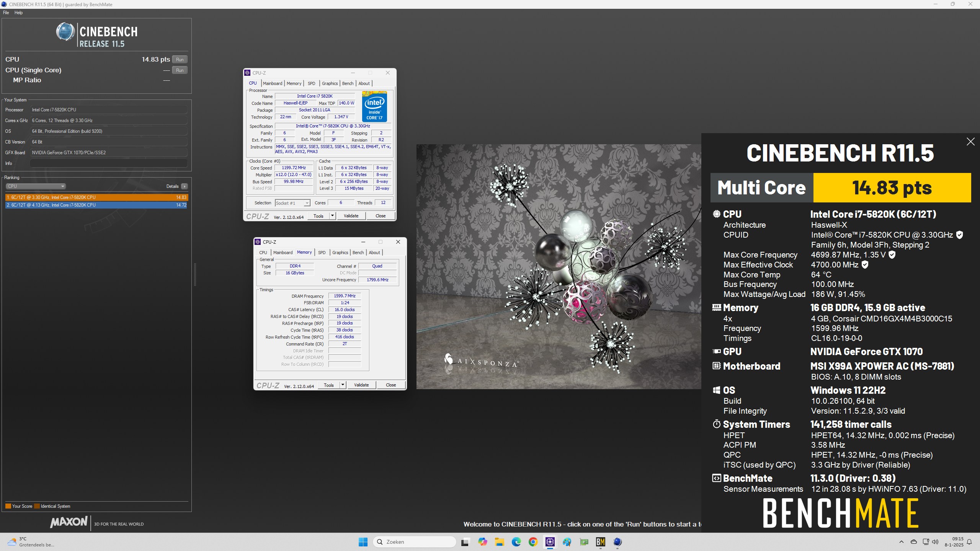Open the Ranking CPU dropdown
The height and width of the screenshot is (551, 980).
(36, 186)
